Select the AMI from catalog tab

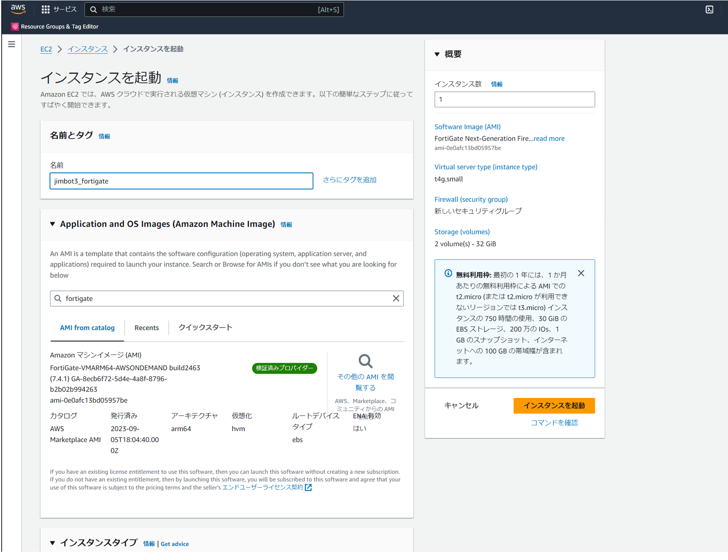(87, 328)
